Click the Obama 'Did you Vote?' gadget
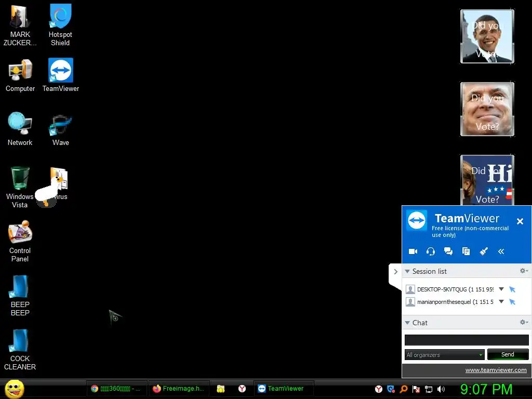The height and width of the screenshot is (399, 532). click(x=487, y=36)
